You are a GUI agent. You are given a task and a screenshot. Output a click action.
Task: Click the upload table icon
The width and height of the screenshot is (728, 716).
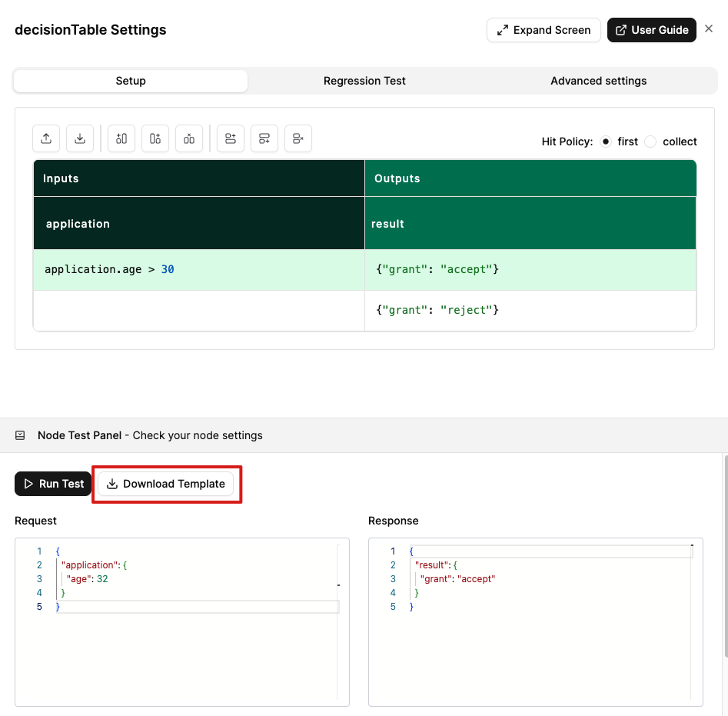46,138
